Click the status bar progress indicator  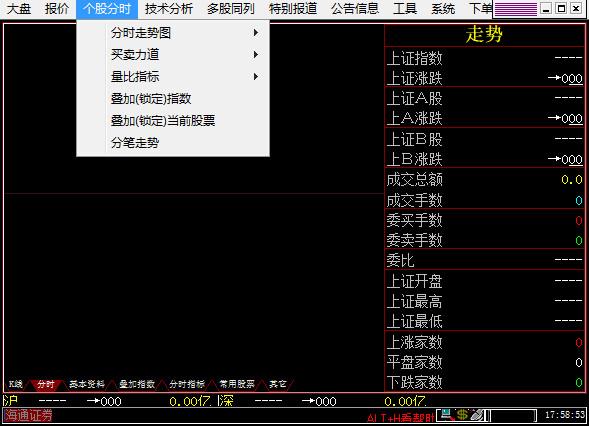pyautogui.click(x=513, y=415)
